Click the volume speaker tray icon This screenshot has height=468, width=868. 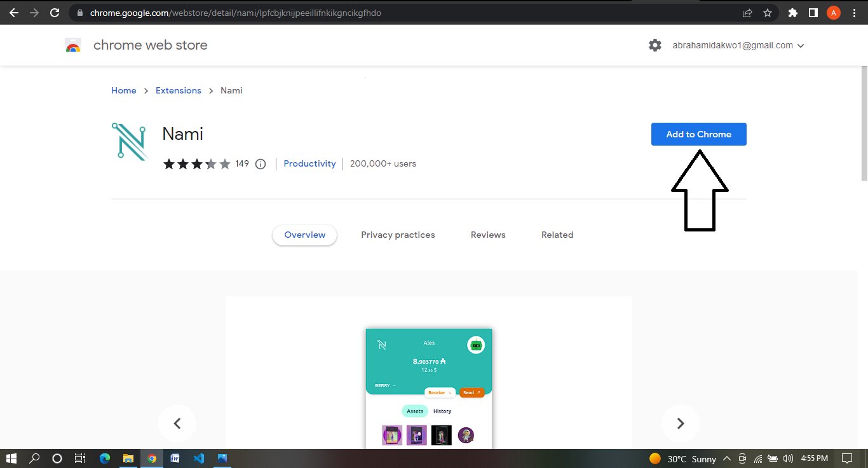click(789, 458)
